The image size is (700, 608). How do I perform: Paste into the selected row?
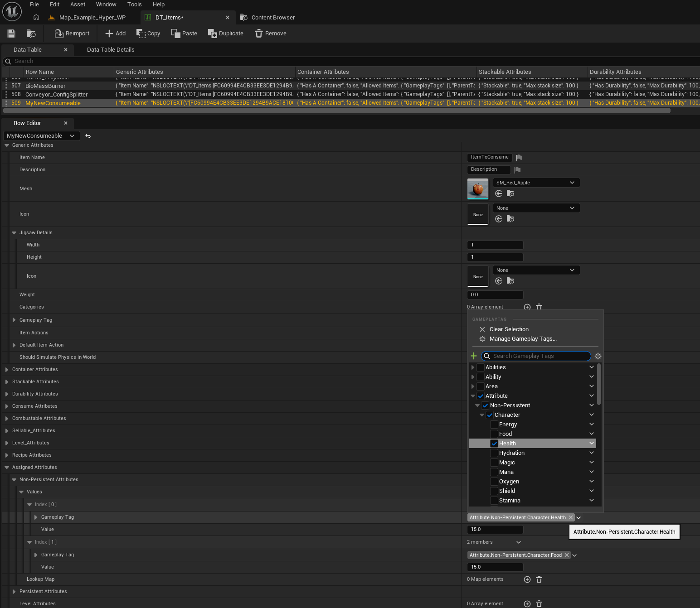coord(184,34)
